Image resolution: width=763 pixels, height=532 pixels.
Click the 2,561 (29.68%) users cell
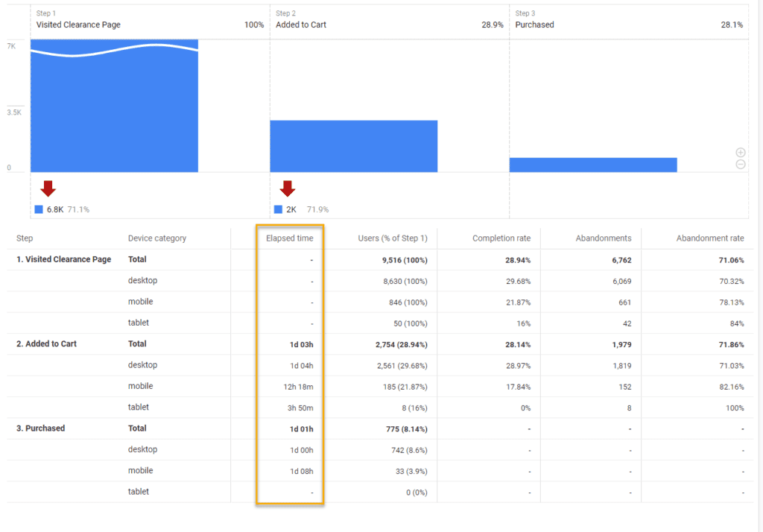coord(402,366)
